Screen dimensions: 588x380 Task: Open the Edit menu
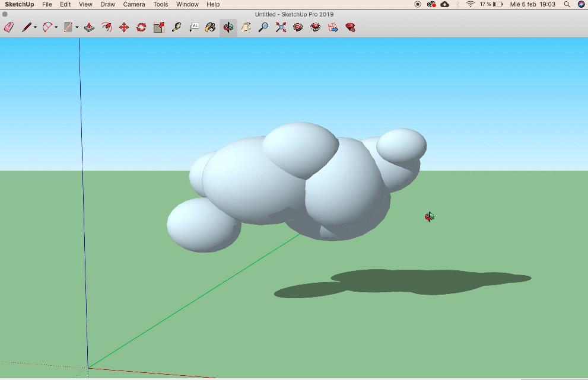(x=65, y=5)
